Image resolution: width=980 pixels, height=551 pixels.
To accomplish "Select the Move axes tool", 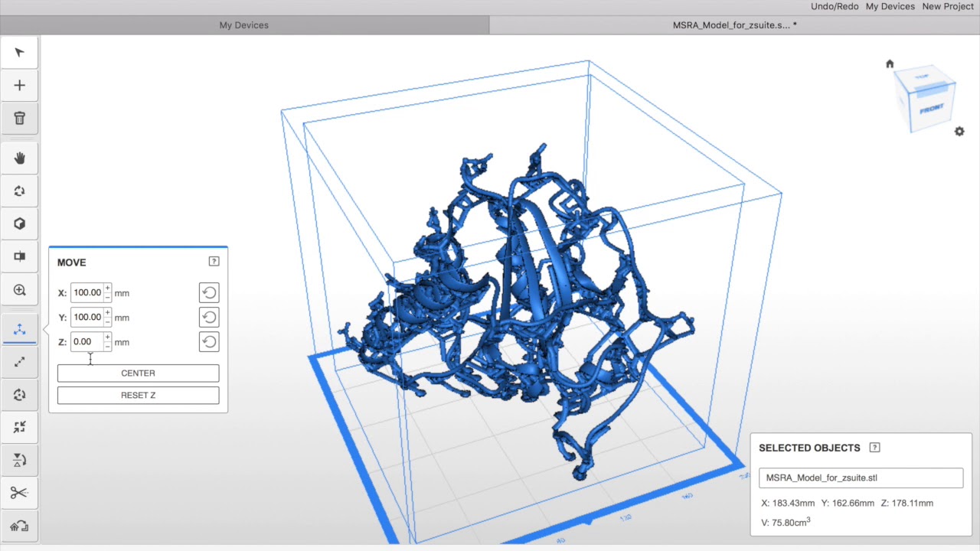I will click(x=20, y=330).
